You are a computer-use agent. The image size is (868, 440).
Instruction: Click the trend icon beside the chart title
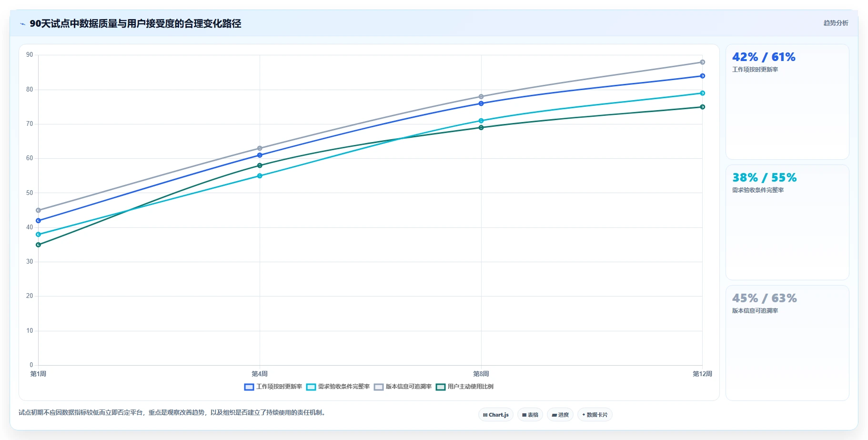(x=22, y=24)
